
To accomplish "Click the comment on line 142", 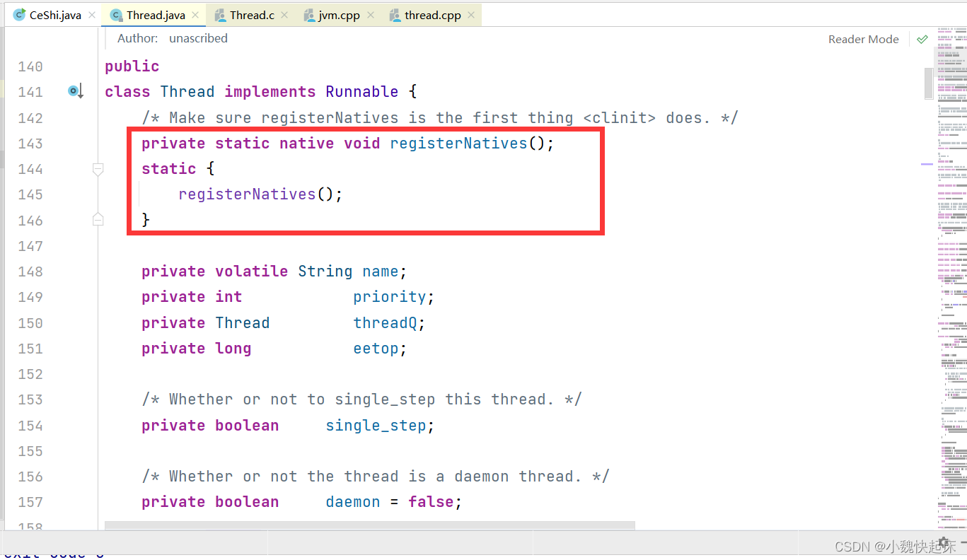I will click(440, 118).
